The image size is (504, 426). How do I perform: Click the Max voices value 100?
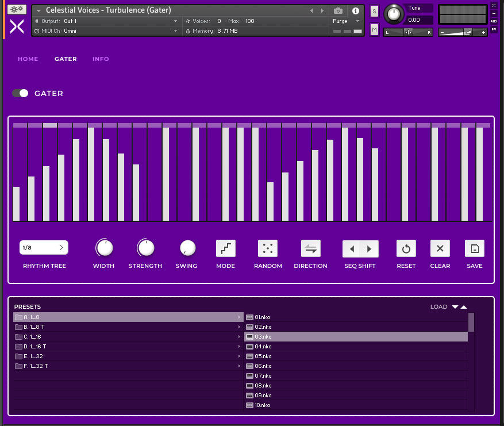pos(250,21)
